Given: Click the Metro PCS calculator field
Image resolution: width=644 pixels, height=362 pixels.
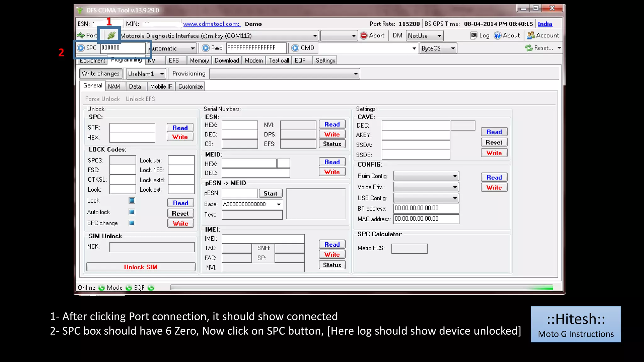Looking at the screenshot, I should (409, 249).
